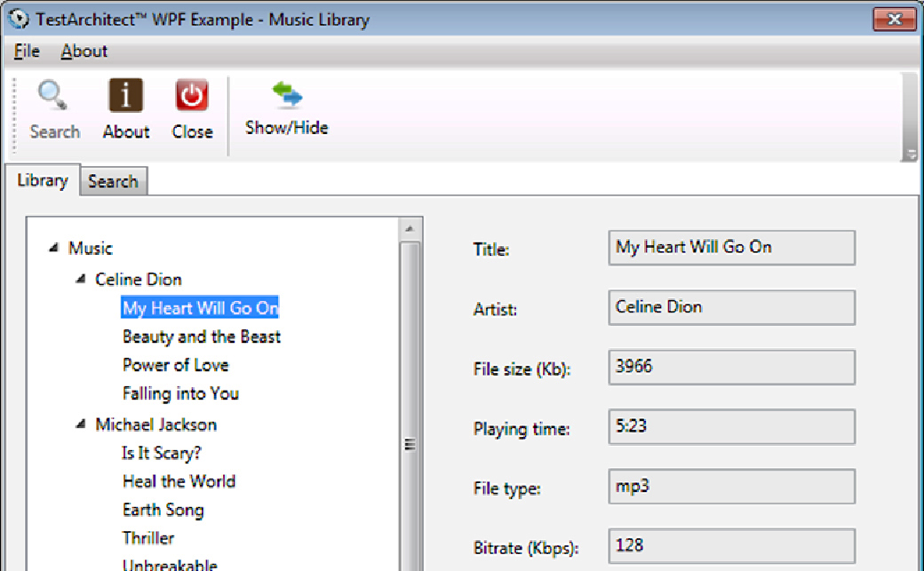Select song Heal the World
924x571 pixels.
pyautogui.click(x=179, y=480)
